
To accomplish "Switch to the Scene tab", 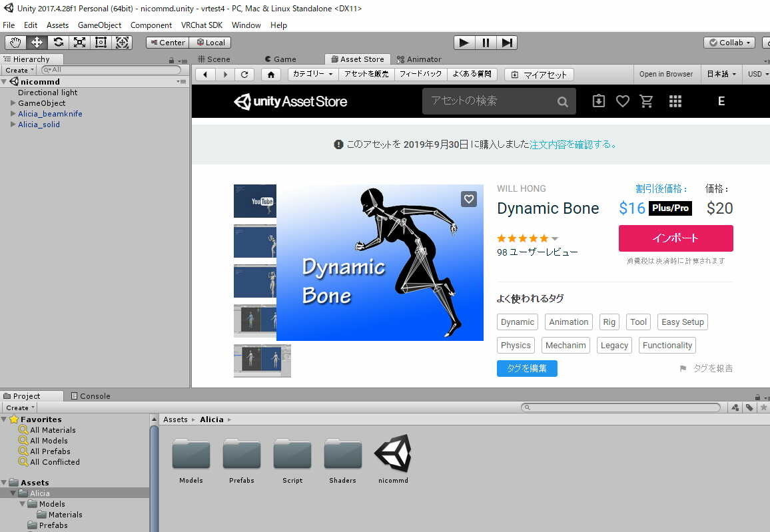I will tap(214, 59).
